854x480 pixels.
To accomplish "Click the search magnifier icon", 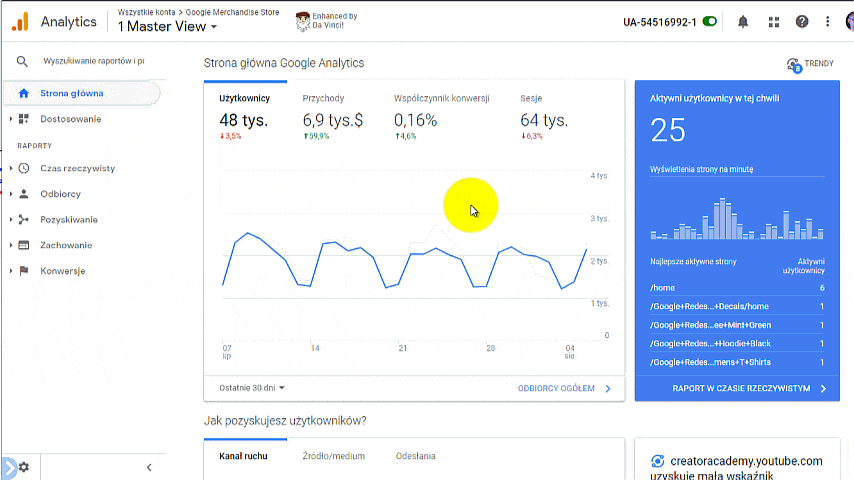I will click(x=22, y=61).
